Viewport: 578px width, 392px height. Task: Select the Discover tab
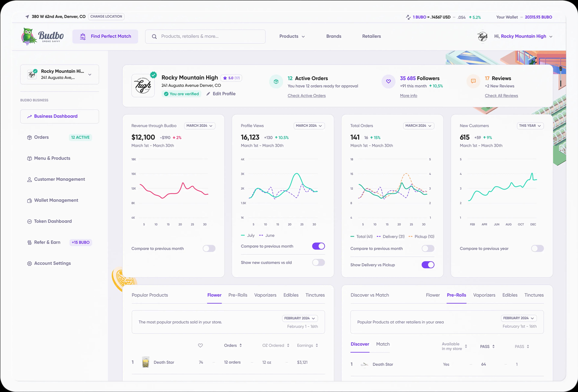pos(360,344)
